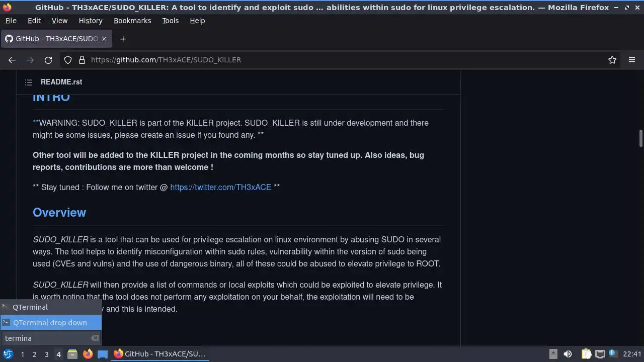Click the page vertical scrollbar thumb

pos(640,138)
